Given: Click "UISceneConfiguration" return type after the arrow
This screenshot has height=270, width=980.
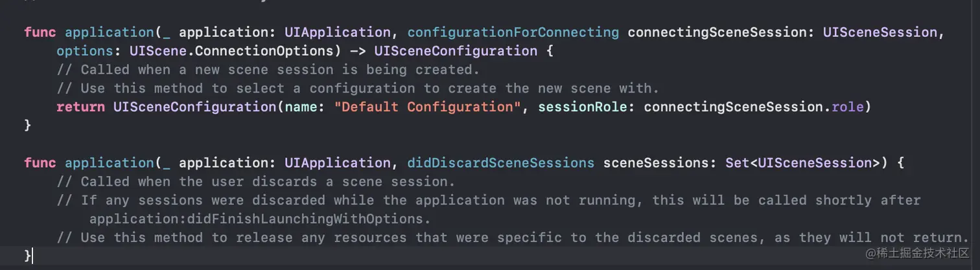Looking at the screenshot, I should pos(456,51).
